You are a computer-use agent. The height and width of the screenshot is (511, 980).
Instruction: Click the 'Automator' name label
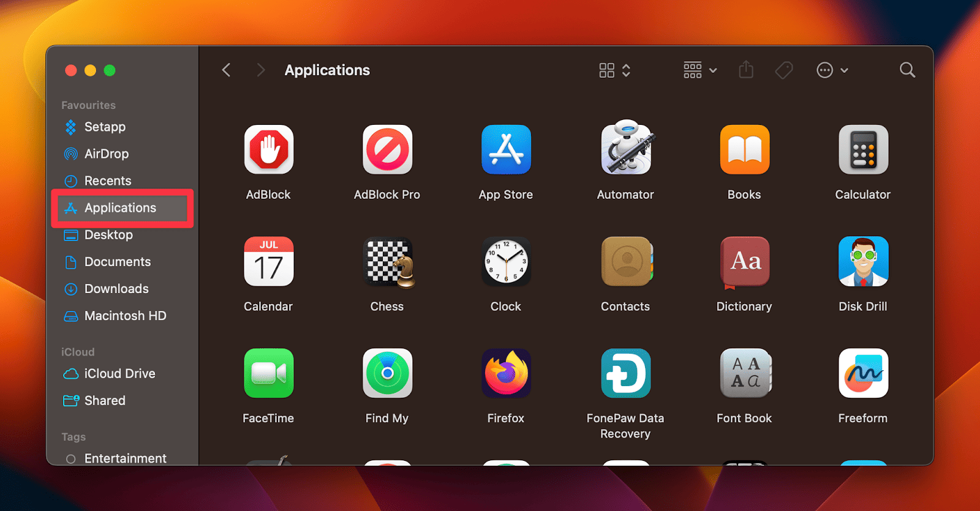(625, 195)
